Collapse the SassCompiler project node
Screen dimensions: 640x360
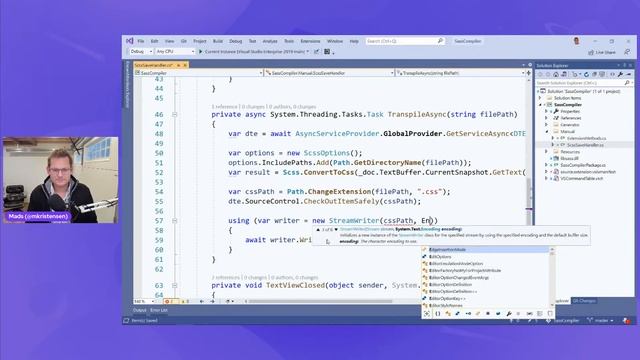click(x=540, y=105)
